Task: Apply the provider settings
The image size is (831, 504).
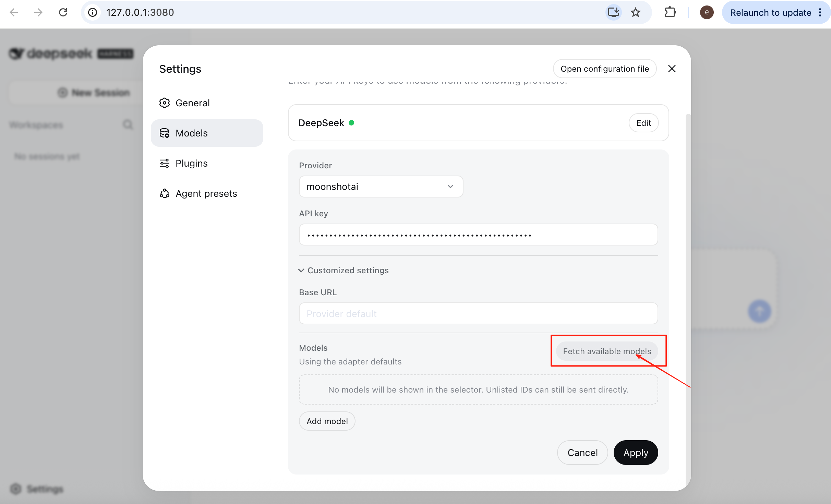Action: click(636, 453)
